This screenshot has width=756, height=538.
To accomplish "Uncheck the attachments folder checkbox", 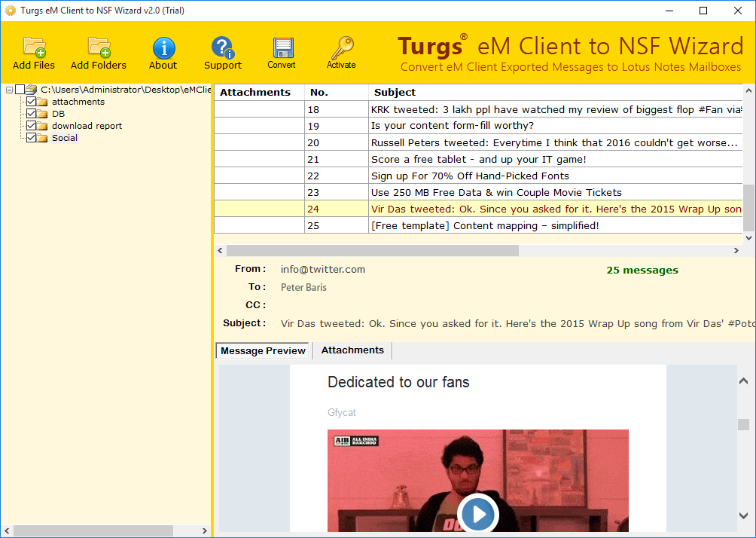I will (x=32, y=101).
